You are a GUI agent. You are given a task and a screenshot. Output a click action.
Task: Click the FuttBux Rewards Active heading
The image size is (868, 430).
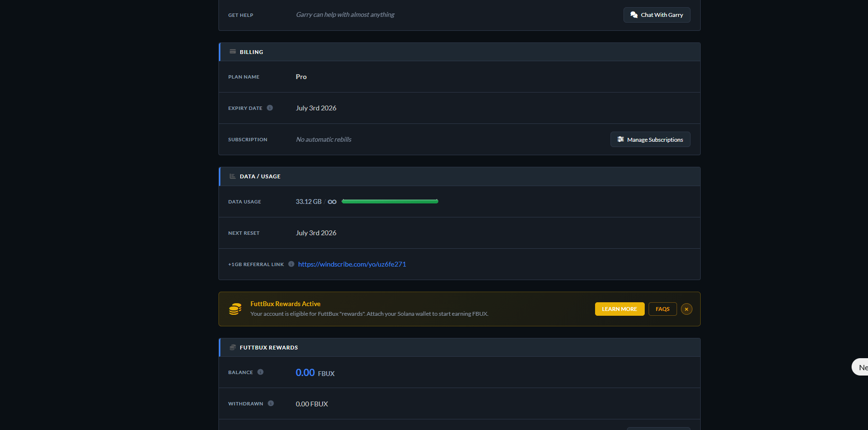(285, 304)
